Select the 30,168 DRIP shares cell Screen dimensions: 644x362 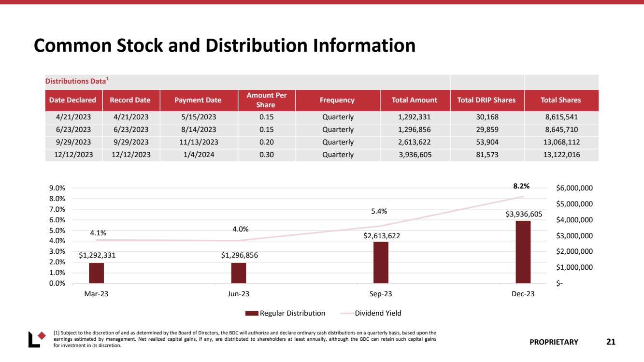click(487, 117)
